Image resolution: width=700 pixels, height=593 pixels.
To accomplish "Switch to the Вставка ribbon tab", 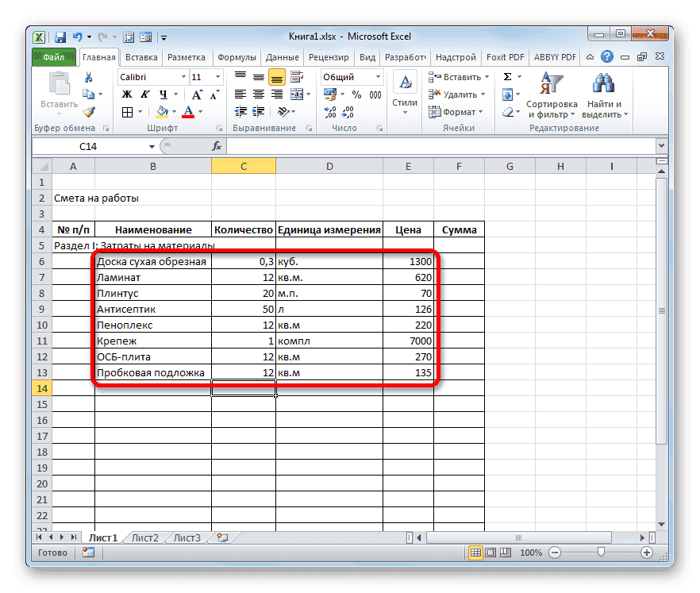I will (140, 56).
